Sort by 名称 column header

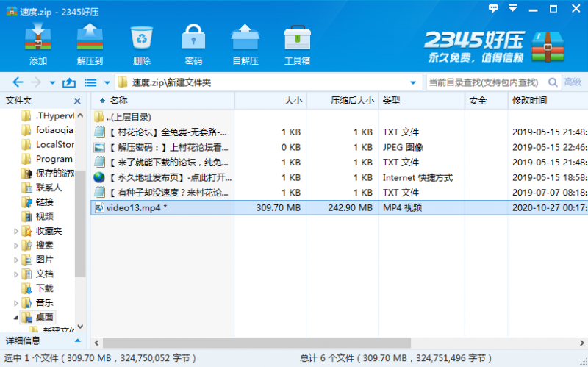coord(118,101)
